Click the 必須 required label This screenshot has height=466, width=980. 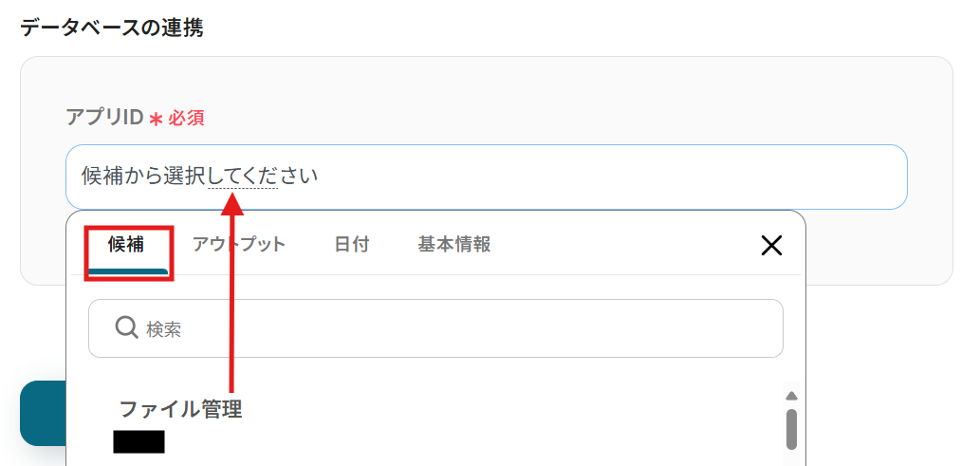pyautogui.click(x=187, y=119)
